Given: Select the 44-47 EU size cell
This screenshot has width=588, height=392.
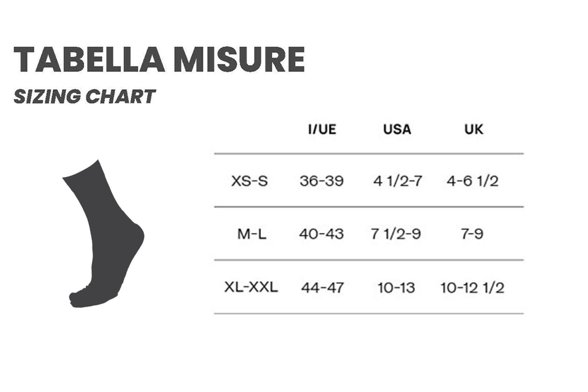Looking at the screenshot, I should 322,288.
